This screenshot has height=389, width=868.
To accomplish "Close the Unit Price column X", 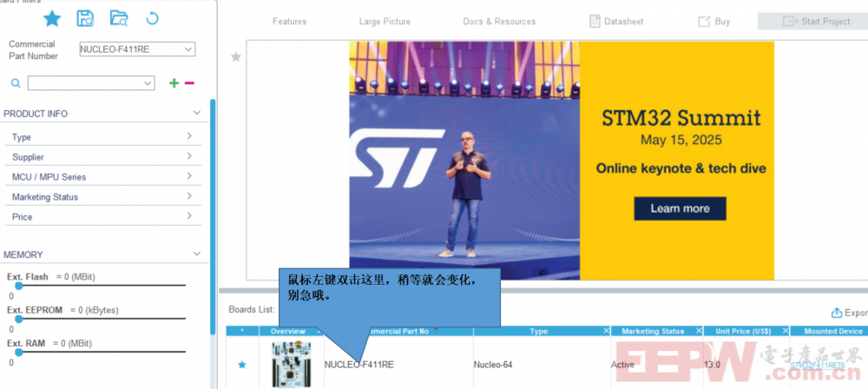I will tap(785, 331).
